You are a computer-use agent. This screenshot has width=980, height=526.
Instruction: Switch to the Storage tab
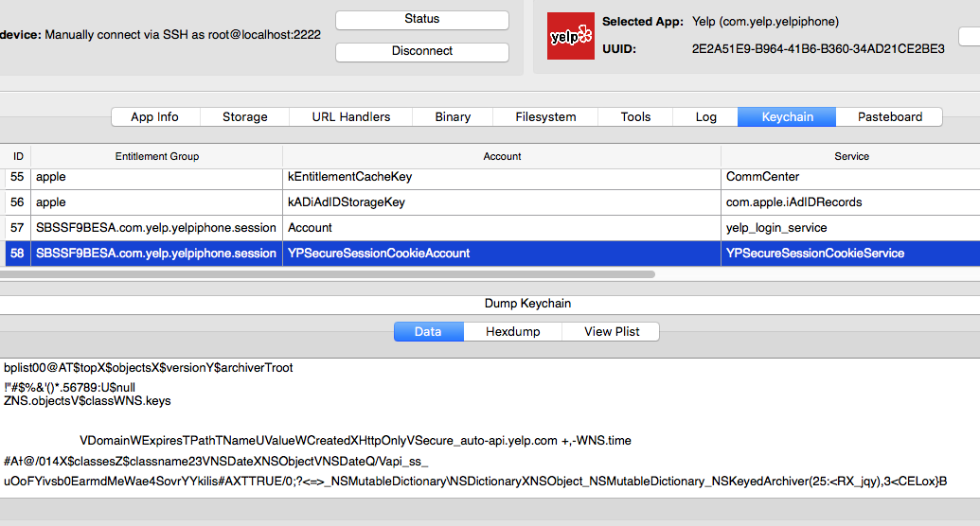(245, 116)
